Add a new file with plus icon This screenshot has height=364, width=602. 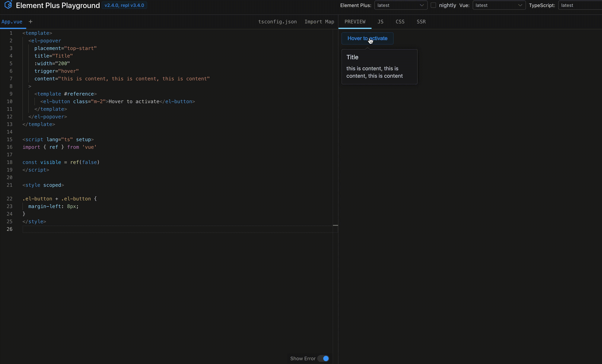click(x=31, y=22)
